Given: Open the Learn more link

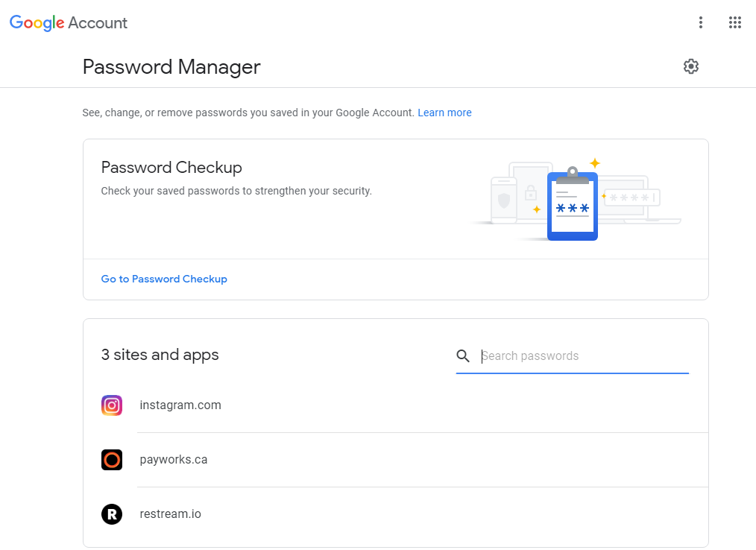Looking at the screenshot, I should tap(444, 113).
